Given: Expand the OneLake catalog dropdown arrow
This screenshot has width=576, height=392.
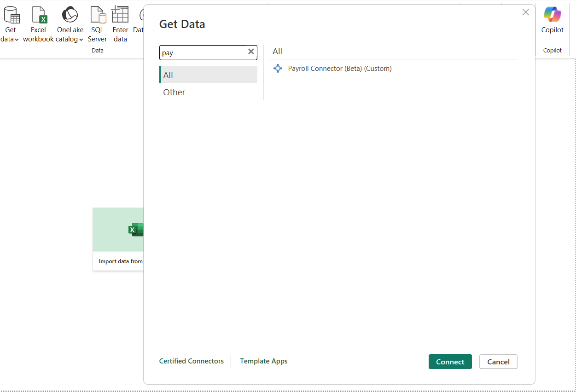Looking at the screenshot, I should [x=81, y=40].
